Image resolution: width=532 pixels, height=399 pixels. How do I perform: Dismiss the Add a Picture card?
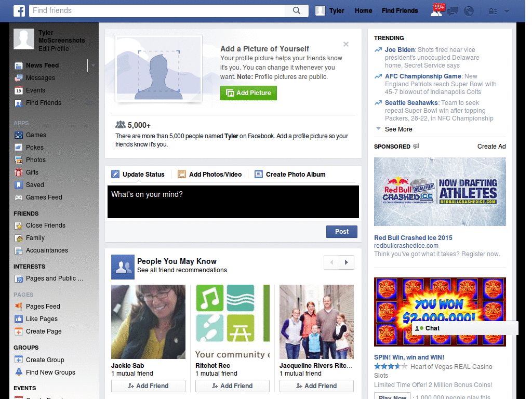(x=345, y=44)
